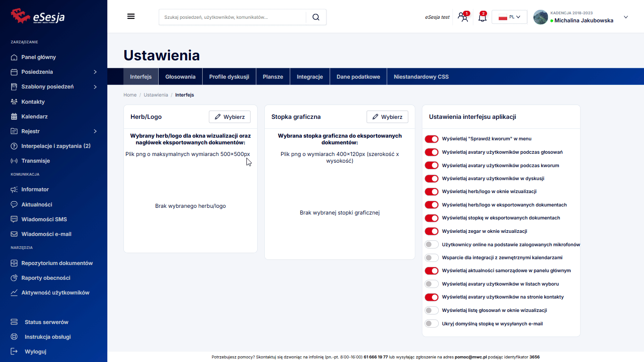
Task: Disable the "Sprawdź kworum" menu toggle
Action: pos(432,139)
